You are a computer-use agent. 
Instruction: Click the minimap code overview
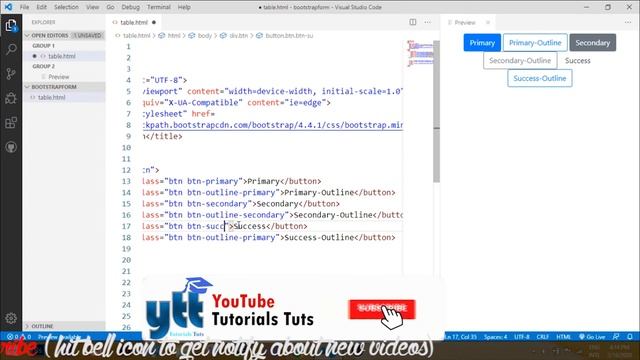[x=420, y=53]
